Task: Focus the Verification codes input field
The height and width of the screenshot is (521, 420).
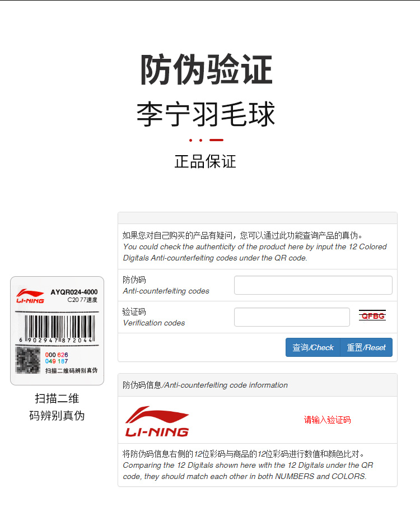Action: pos(292,317)
